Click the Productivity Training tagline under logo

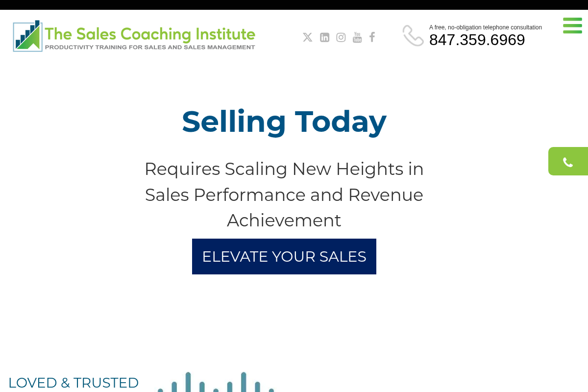[x=150, y=48]
